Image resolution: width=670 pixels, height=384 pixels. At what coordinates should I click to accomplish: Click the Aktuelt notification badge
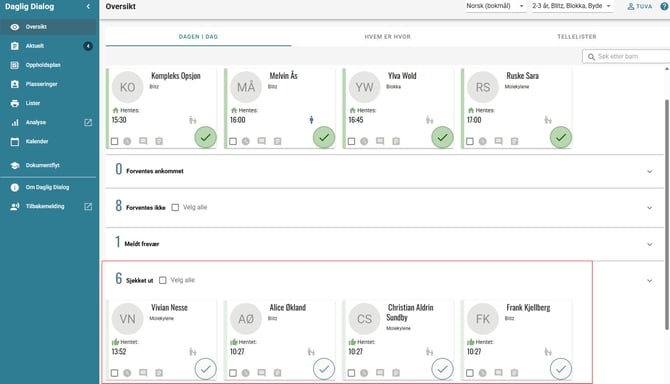[x=88, y=46]
